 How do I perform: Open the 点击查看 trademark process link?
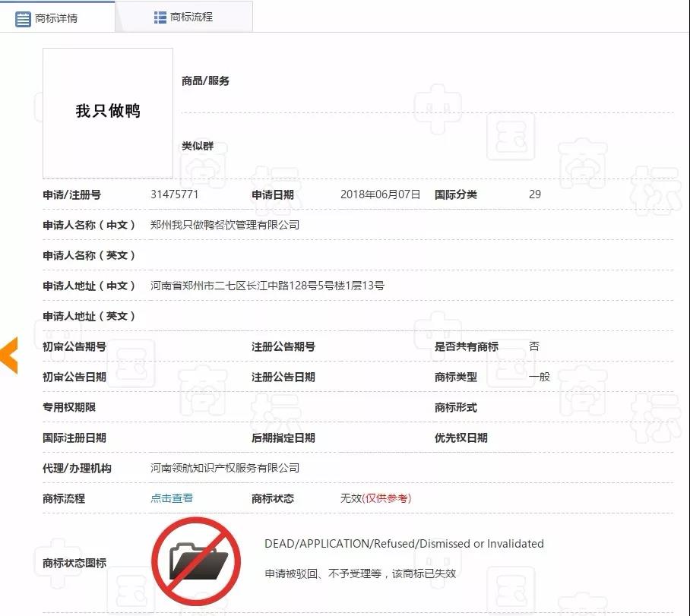pyautogui.click(x=172, y=498)
